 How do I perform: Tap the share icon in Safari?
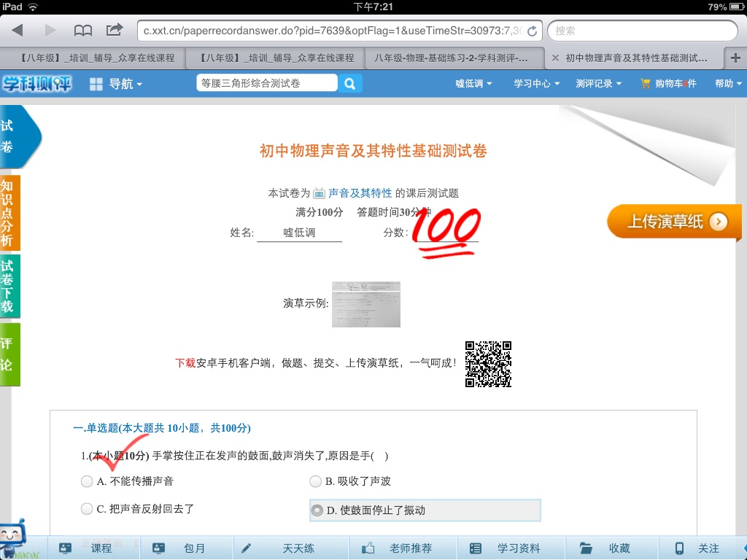pyautogui.click(x=115, y=30)
